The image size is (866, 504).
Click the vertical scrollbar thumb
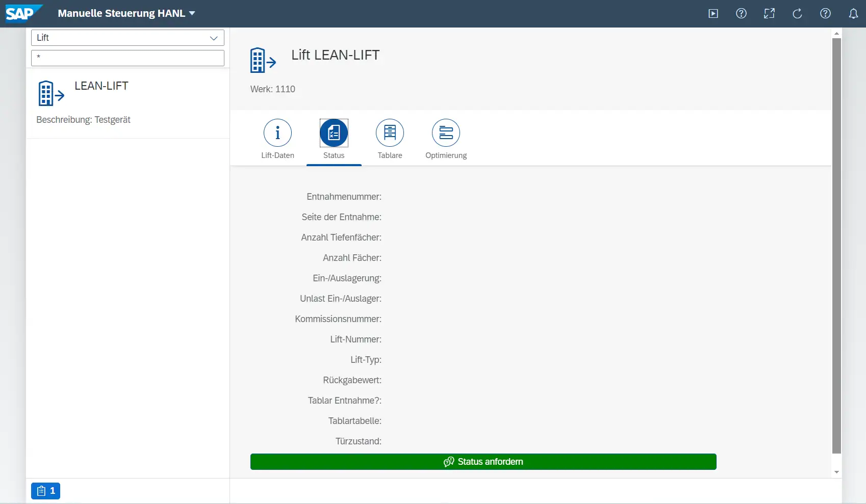pyautogui.click(x=836, y=246)
